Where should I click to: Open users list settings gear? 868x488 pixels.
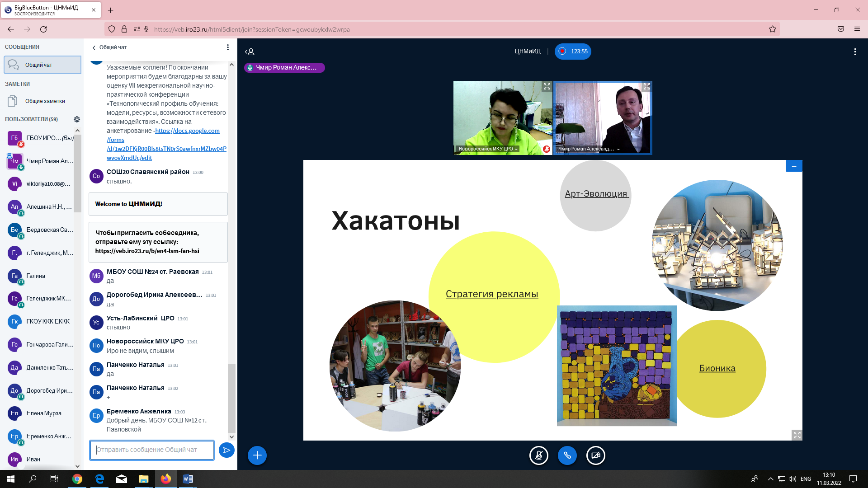point(77,119)
